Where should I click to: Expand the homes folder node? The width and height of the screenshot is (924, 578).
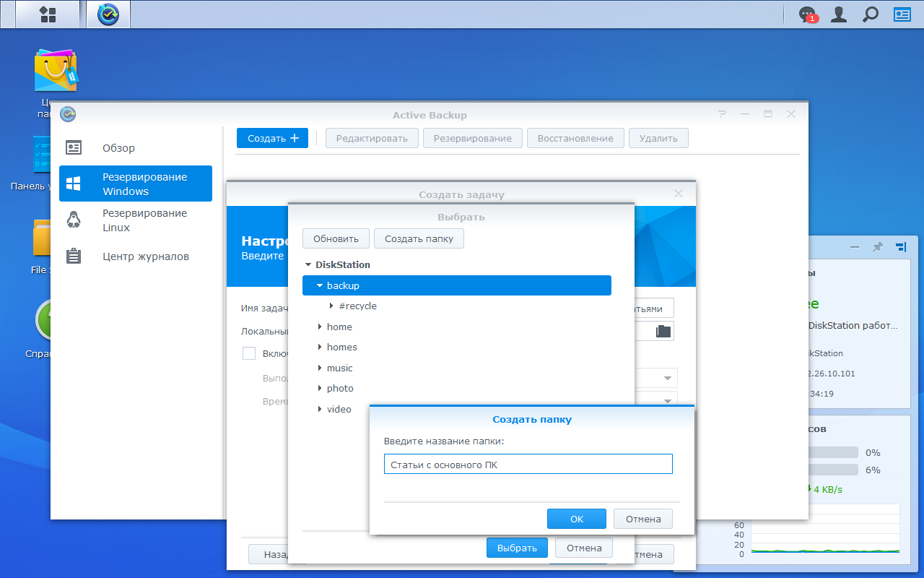click(320, 348)
